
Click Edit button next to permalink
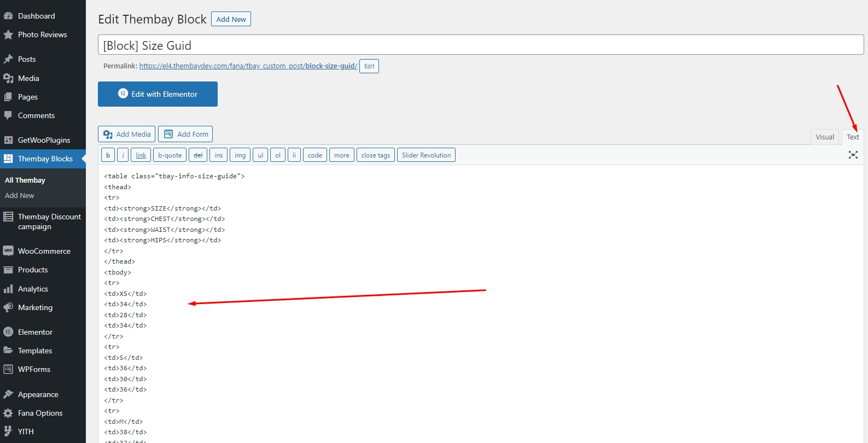(369, 66)
